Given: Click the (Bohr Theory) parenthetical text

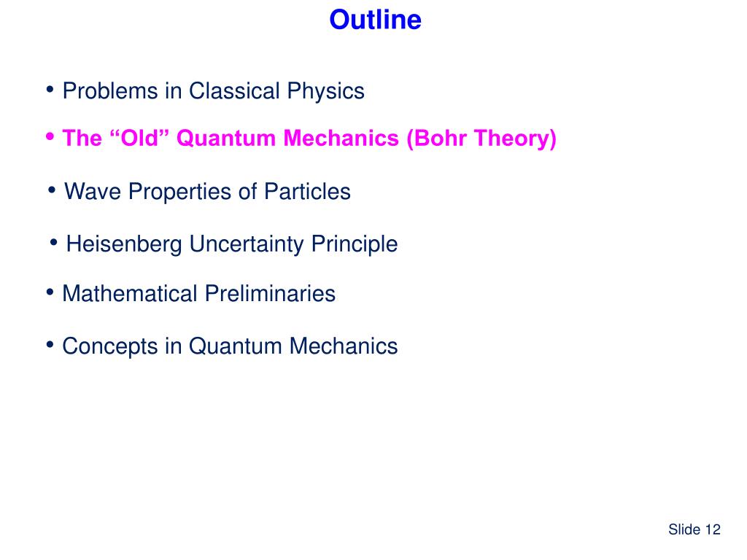Looking at the screenshot, I should pos(481,139).
